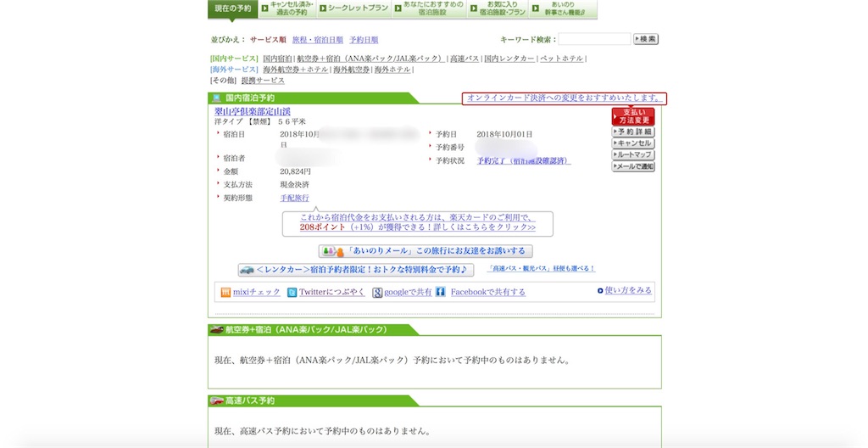Click the キャンセル button
Screen dimensions: 868x448
(633, 143)
